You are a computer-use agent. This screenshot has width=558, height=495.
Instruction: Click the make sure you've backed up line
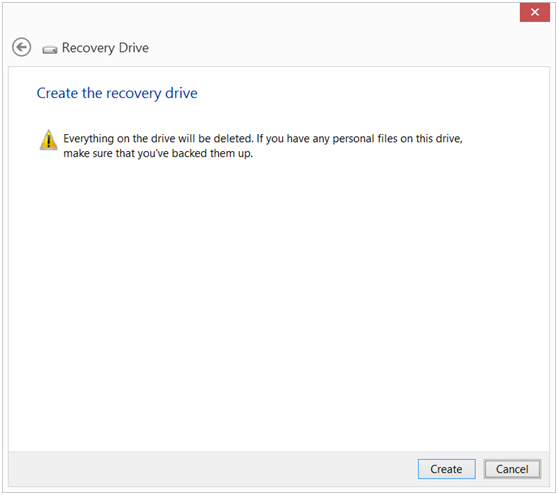[x=158, y=153]
